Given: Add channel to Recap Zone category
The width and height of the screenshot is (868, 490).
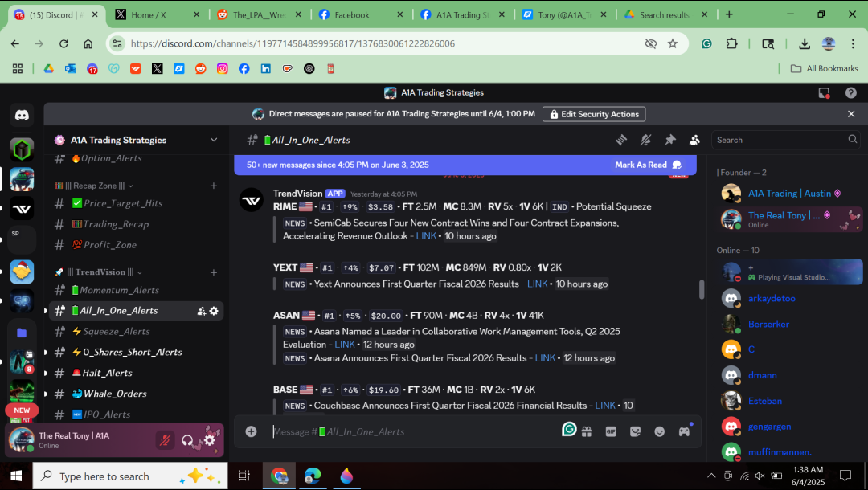Looking at the screenshot, I should tap(214, 186).
